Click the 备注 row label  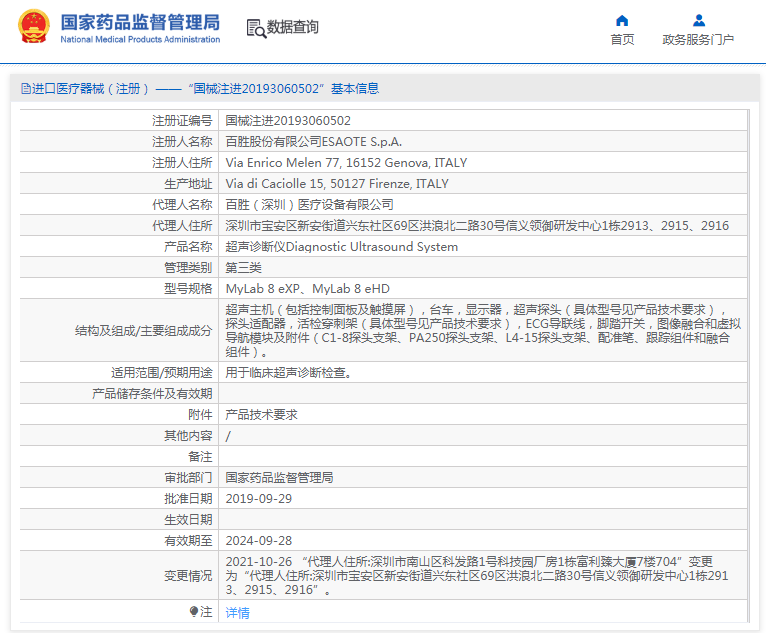click(x=200, y=457)
